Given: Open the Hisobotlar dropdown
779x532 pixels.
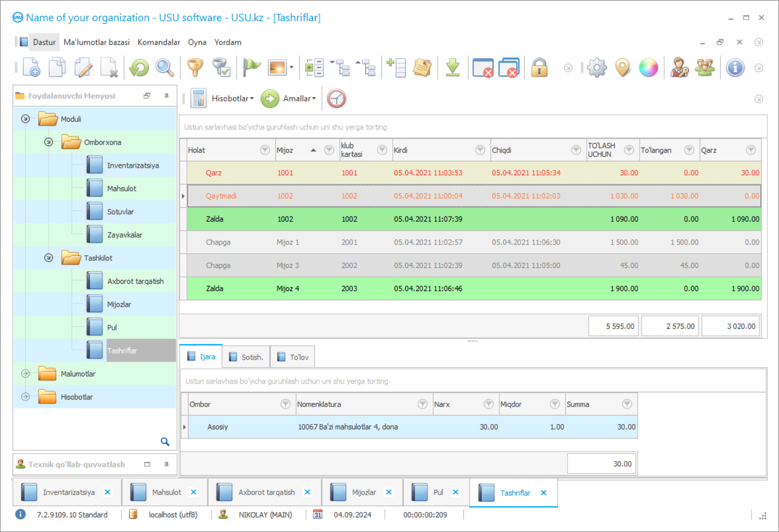Looking at the screenshot, I should coord(232,98).
